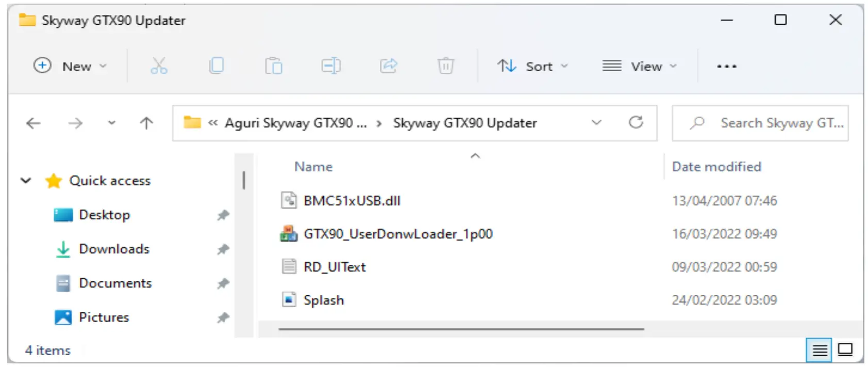
Task: Sort by Date modified column header
Action: click(x=716, y=166)
